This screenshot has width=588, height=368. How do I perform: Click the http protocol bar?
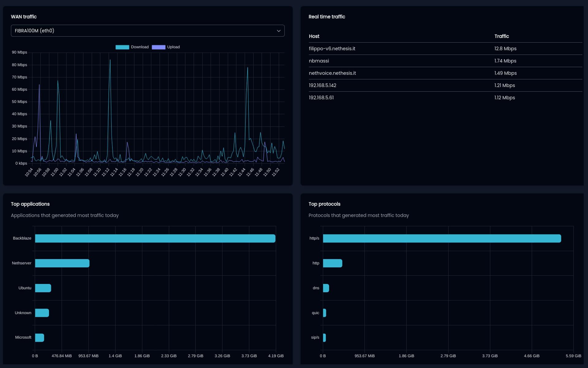click(332, 263)
